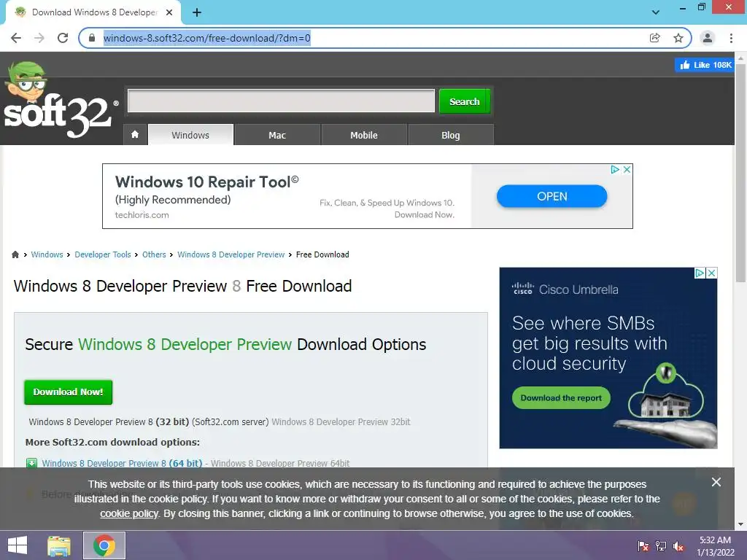747x560 pixels.
Task: Open a new tab with plus icon
Action: 197,12
